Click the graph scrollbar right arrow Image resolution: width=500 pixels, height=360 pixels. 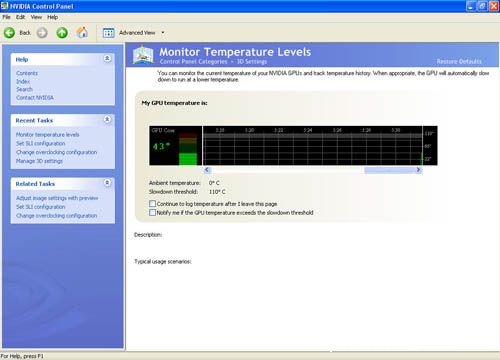click(x=418, y=170)
